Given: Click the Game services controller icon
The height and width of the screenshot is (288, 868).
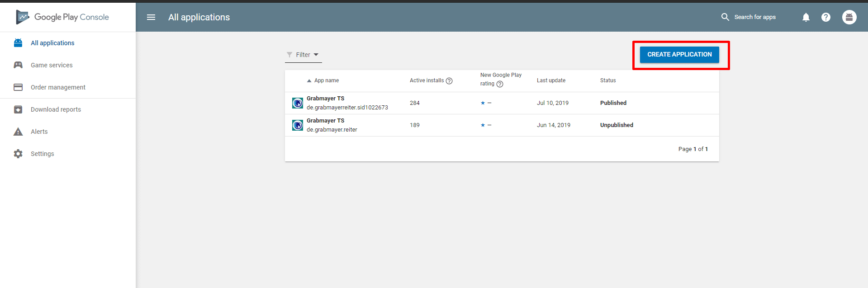Looking at the screenshot, I should (18, 65).
